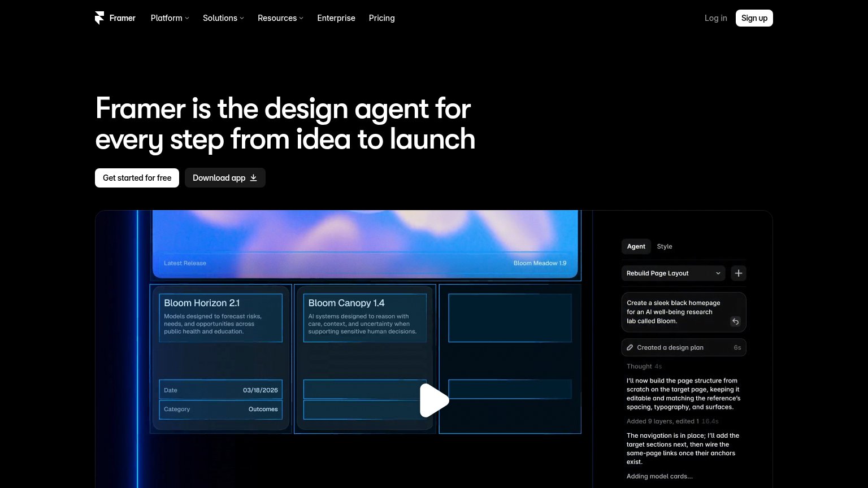
Task: Click the Latest Release label
Action: click(x=185, y=263)
